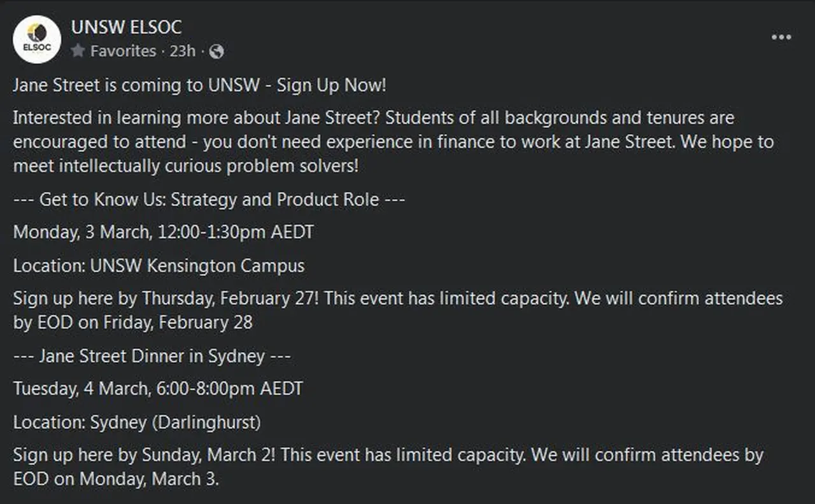Click the Favorites star icon

click(x=78, y=51)
